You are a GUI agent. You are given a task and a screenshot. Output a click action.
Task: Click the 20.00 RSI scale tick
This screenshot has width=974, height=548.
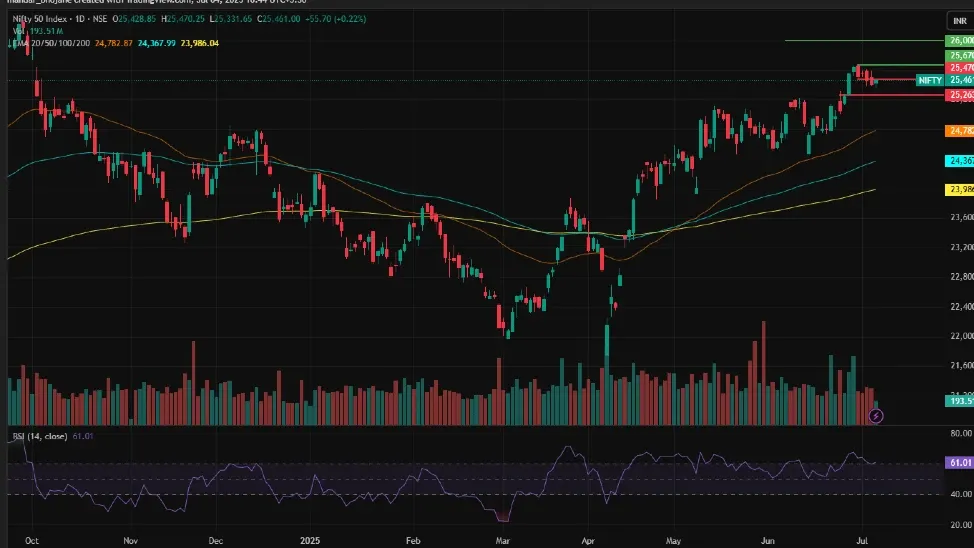tap(961, 525)
